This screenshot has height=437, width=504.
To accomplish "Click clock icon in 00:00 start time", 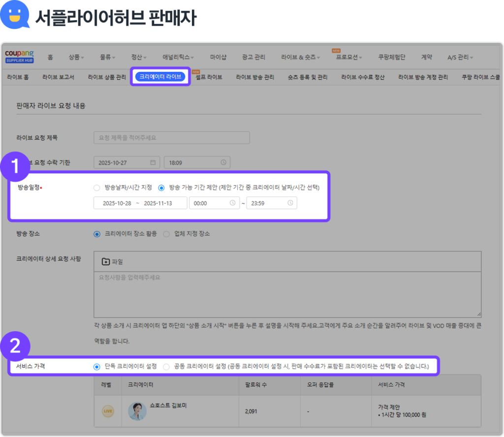I will coord(232,203).
